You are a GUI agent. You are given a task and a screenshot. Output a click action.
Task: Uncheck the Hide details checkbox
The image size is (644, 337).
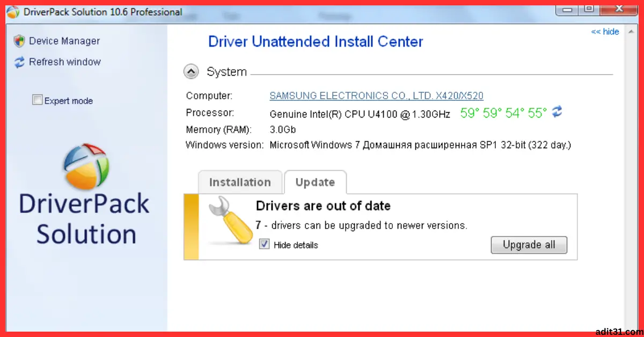[x=264, y=244]
